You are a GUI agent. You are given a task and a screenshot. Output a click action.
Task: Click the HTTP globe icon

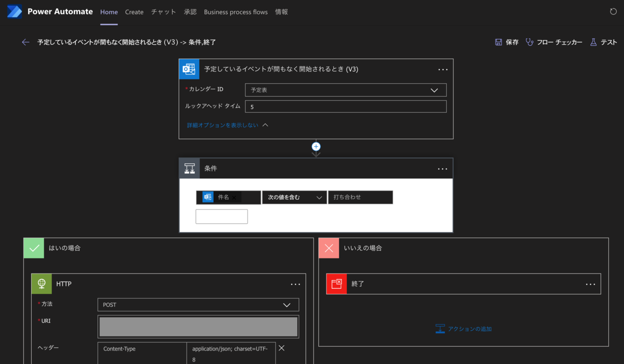coord(42,284)
